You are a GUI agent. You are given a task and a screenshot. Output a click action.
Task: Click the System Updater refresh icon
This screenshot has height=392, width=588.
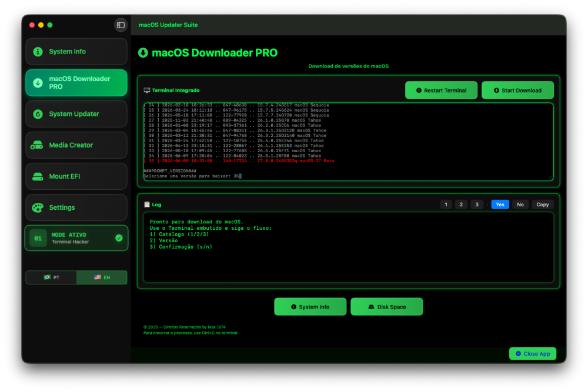[x=38, y=114]
